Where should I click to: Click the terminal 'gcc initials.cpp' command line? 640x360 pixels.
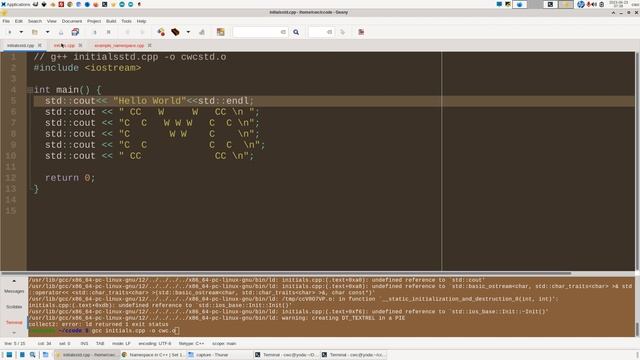(133, 331)
